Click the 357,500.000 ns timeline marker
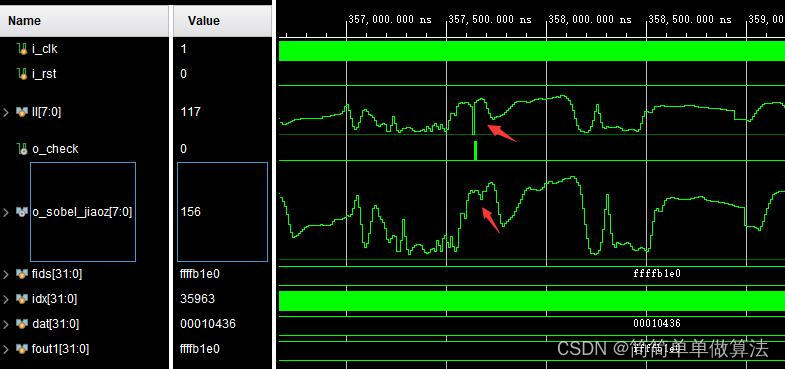 [x=490, y=20]
